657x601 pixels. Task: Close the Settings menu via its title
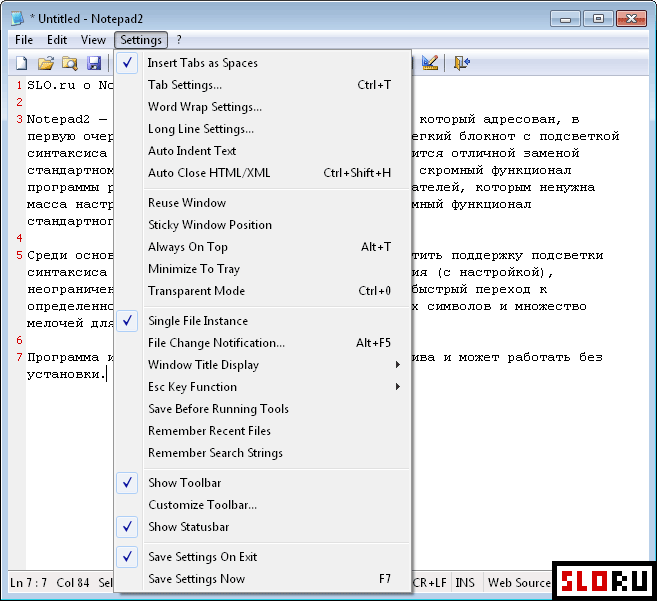coord(141,40)
